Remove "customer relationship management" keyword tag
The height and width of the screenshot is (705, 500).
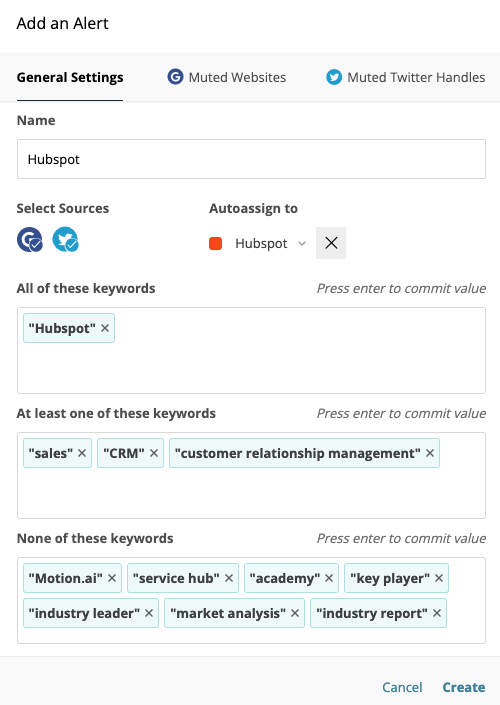click(430, 453)
